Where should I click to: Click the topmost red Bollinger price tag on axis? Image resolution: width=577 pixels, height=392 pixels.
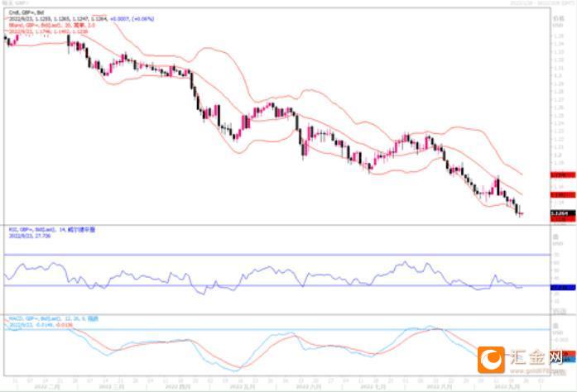pyautogui.click(x=563, y=175)
